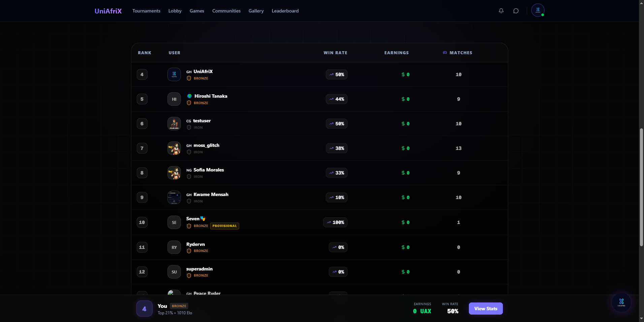The height and width of the screenshot is (322, 644).
Task: Click the PROVISIONAL badge on Seven's row
Action: pos(225,226)
